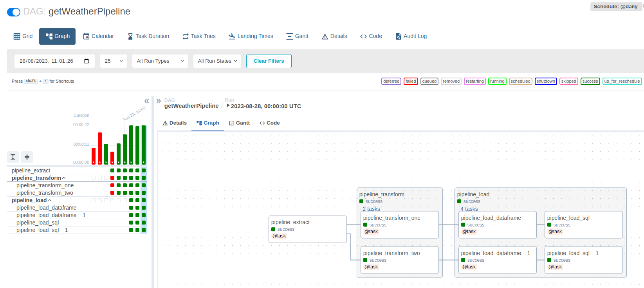Open the Landing Times view

click(251, 36)
